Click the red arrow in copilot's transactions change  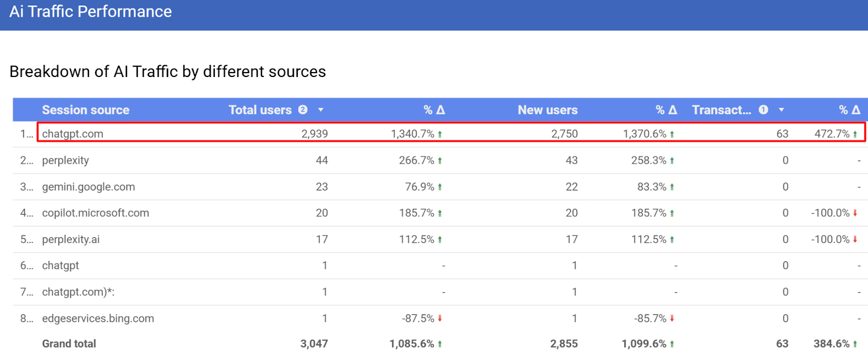[855, 213]
